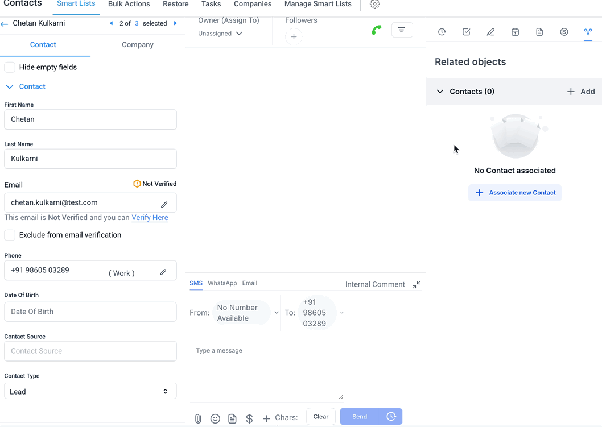Open Bulk Actions menu item
This screenshot has height=427, width=602.
[129, 4]
